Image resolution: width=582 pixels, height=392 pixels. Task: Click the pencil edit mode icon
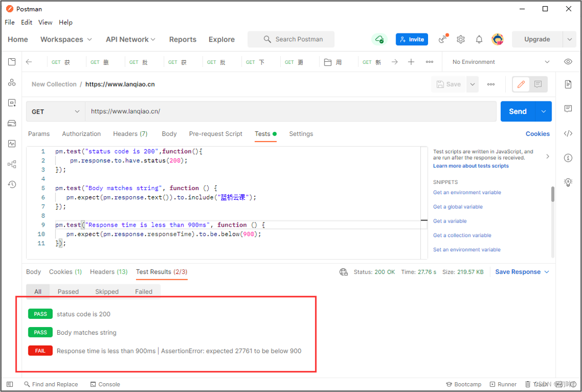click(x=521, y=84)
